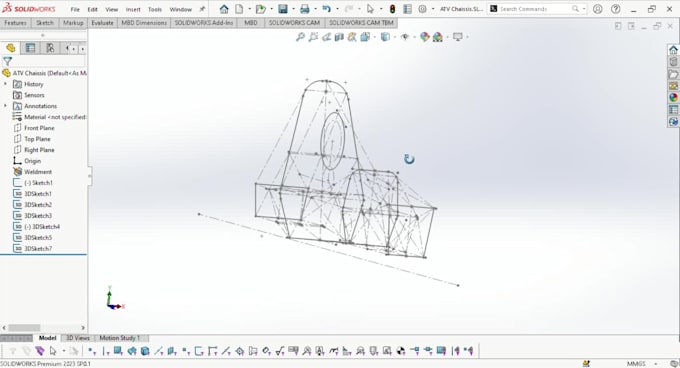
Task: Open View Orientation icon
Action: (x=365, y=37)
